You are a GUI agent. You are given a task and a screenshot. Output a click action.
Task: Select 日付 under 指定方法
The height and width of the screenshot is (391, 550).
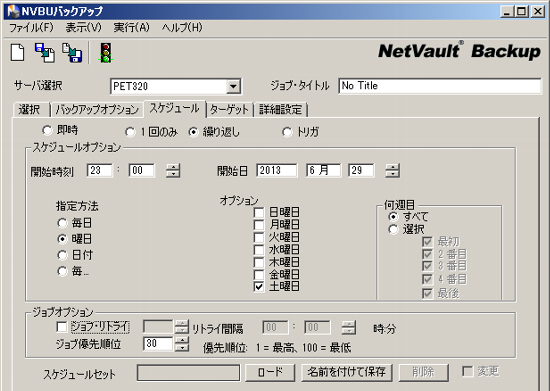[62, 255]
